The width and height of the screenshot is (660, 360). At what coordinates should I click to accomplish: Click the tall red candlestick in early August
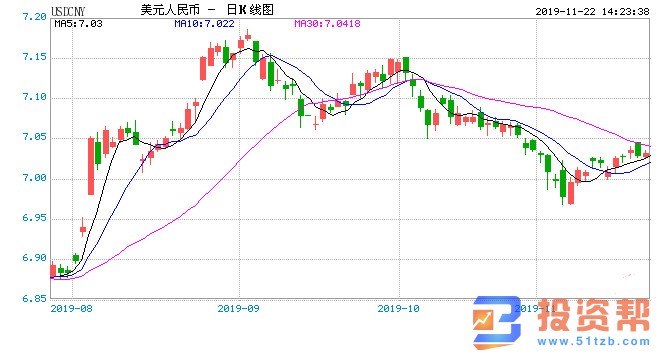[91, 166]
